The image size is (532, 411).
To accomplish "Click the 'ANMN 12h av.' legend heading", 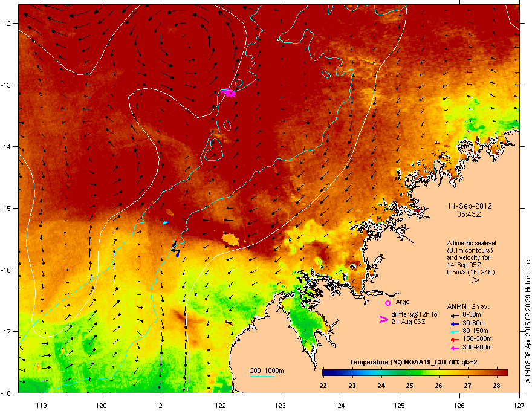I will 468,306.
